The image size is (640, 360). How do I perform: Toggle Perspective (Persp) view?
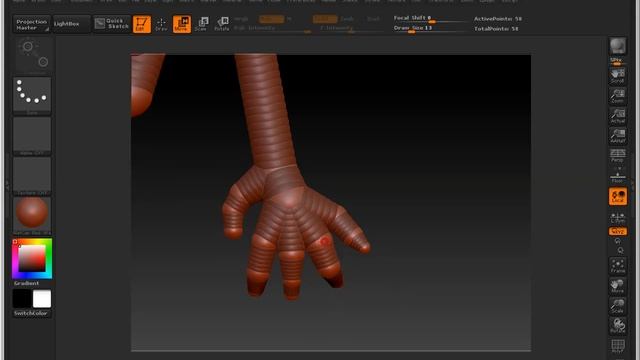(x=618, y=156)
